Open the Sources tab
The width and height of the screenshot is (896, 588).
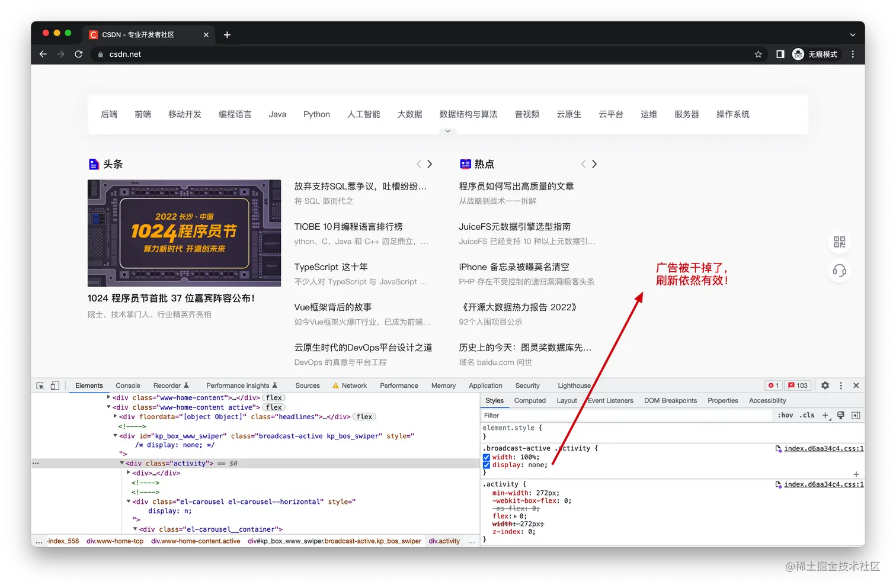coord(308,385)
